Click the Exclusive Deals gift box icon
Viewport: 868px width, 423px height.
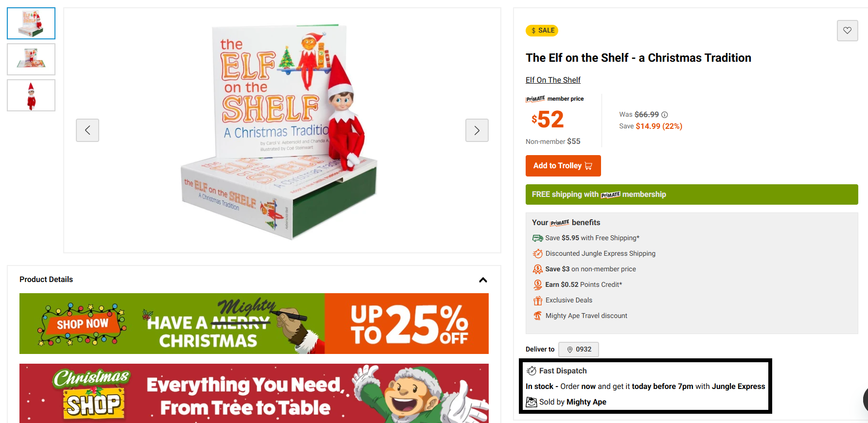538,300
